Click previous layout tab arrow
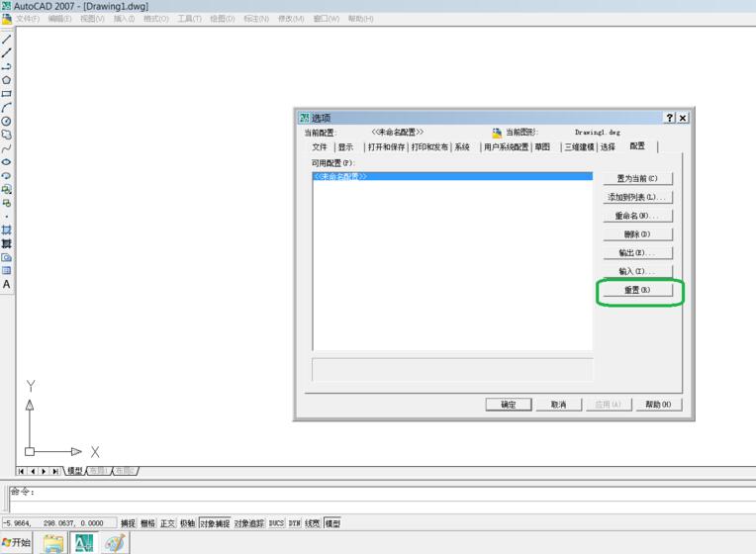 (33, 471)
